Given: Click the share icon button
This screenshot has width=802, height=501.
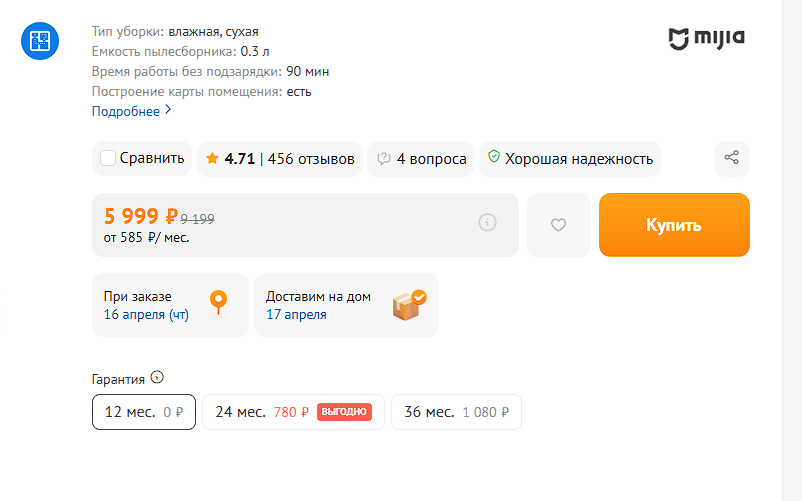Looking at the screenshot, I should (731, 158).
